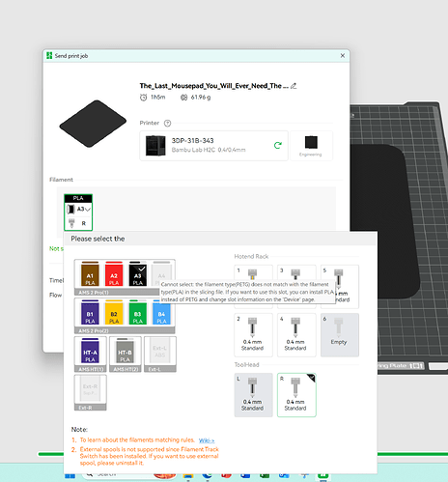This screenshot has height=482, width=448.
Task: Click the AMS HT(1) label
Action: tap(91, 369)
